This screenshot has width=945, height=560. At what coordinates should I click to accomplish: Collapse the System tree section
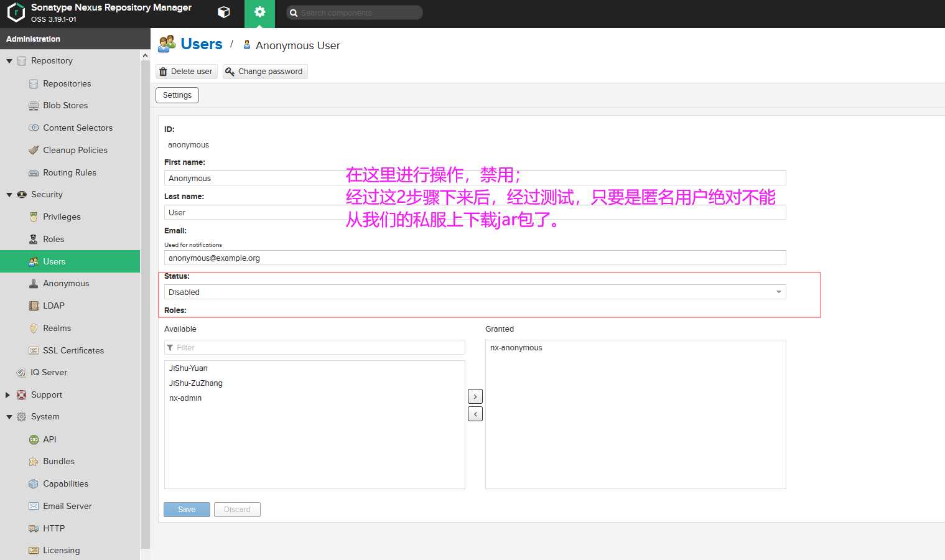tap(9, 417)
